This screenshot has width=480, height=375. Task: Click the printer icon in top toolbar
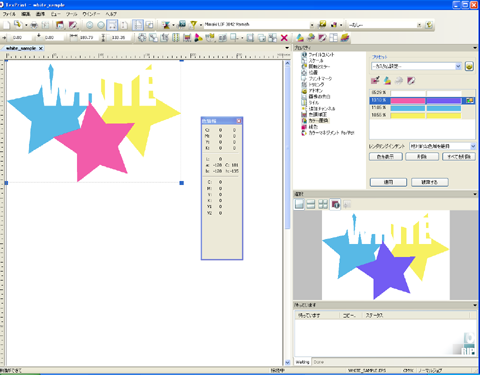34,25
